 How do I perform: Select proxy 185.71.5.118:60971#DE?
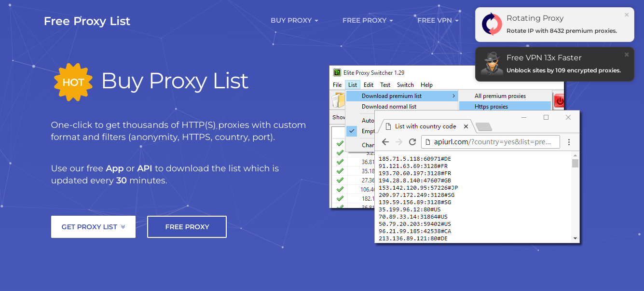(x=415, y=159)
